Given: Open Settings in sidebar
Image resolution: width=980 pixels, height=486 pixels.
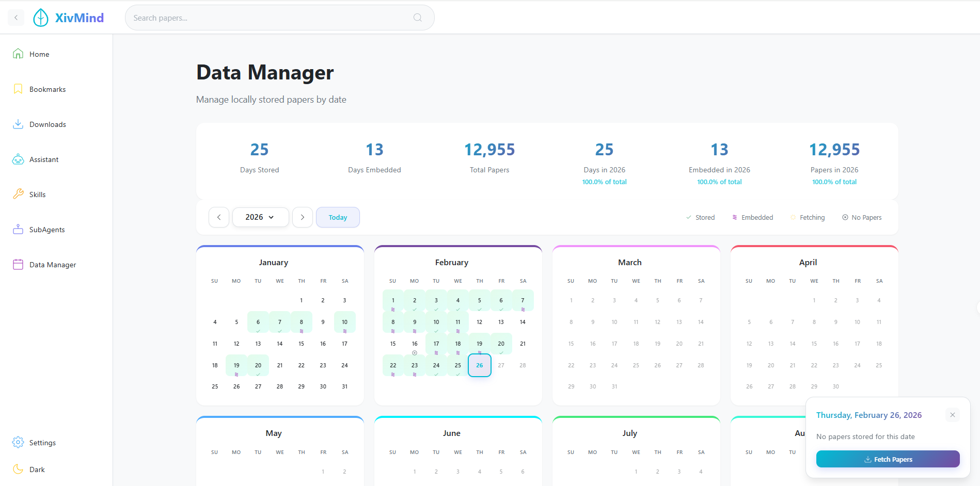Looking at the screenshot, I should (56, 442).
